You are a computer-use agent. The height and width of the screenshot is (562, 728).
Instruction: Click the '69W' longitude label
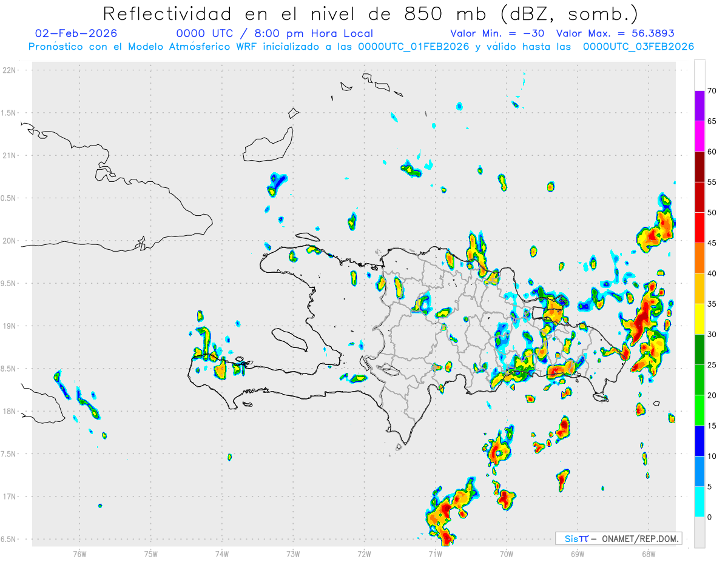(x=578, y=554)
